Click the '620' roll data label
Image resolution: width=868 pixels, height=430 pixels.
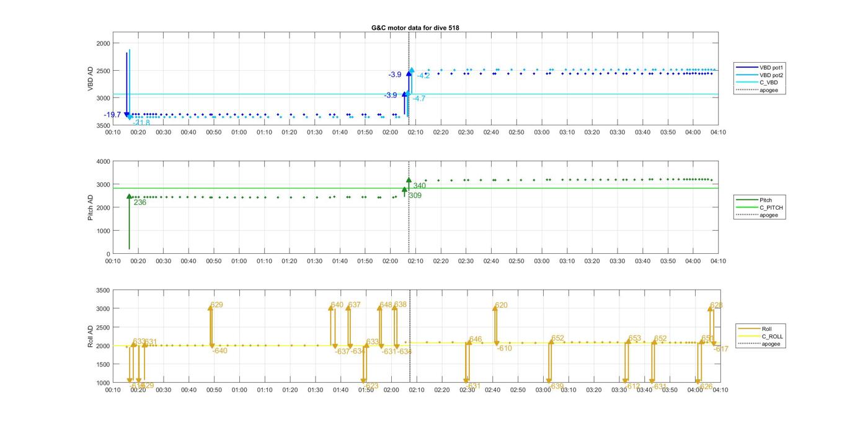(501, 305)
